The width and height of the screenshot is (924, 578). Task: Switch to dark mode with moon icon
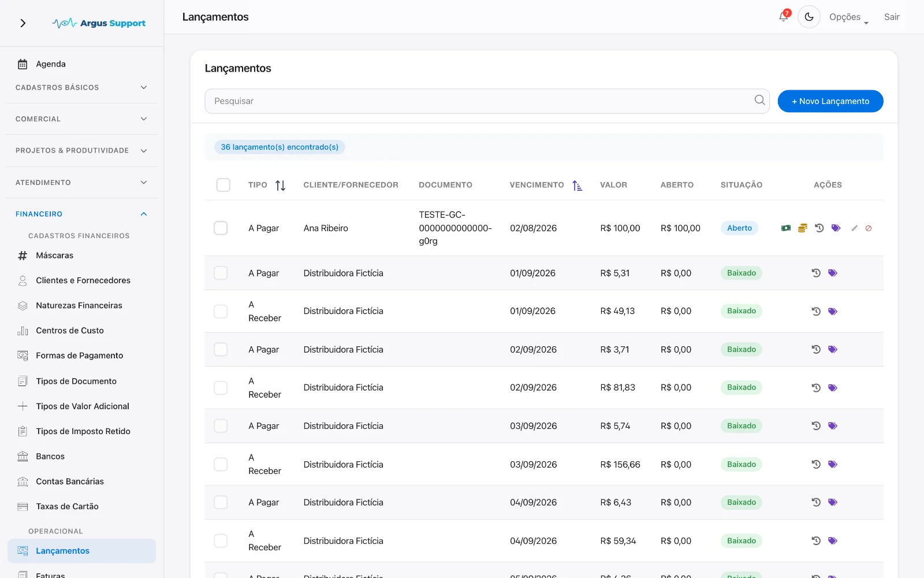809,17
